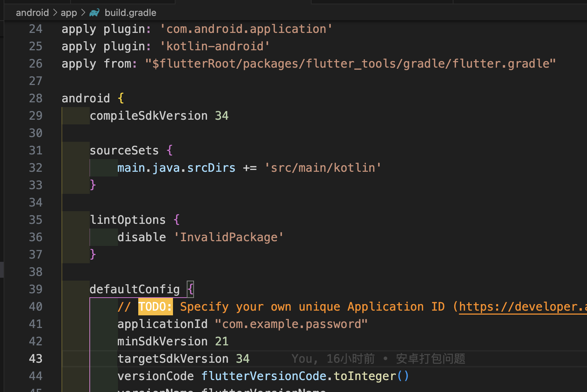Click applicationId value "com.example.password"
This screenshot has height=392, width=587.
(x=291, y=324)
